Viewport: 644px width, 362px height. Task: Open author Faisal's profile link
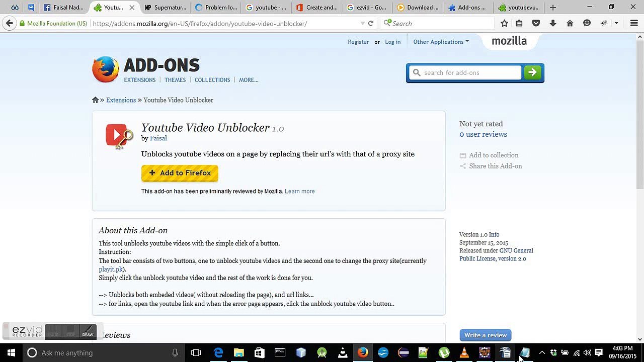158,138
